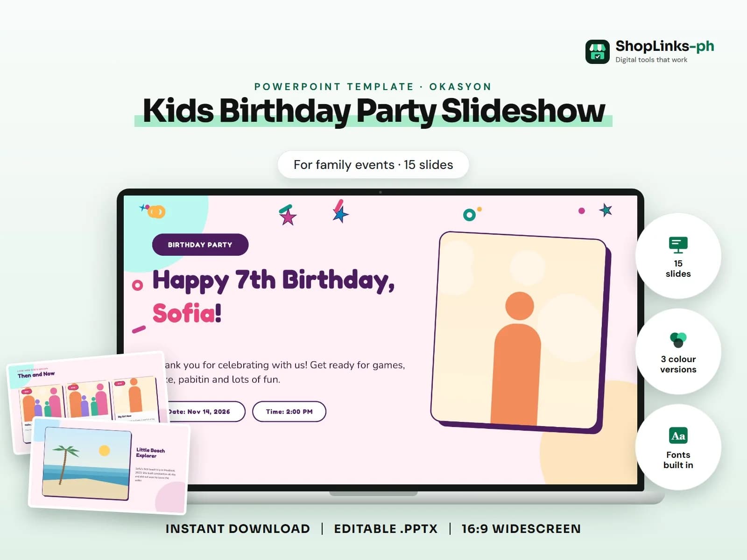Click the presentation board icon above 15 slides
This screenshot has width=747, height=560.
click(678, 245)
